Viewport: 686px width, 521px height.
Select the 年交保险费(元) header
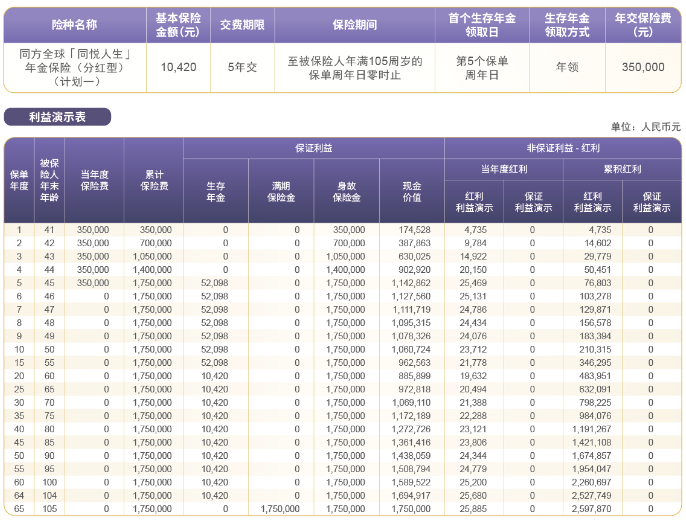pyautogui.click(x=642, y=25)
